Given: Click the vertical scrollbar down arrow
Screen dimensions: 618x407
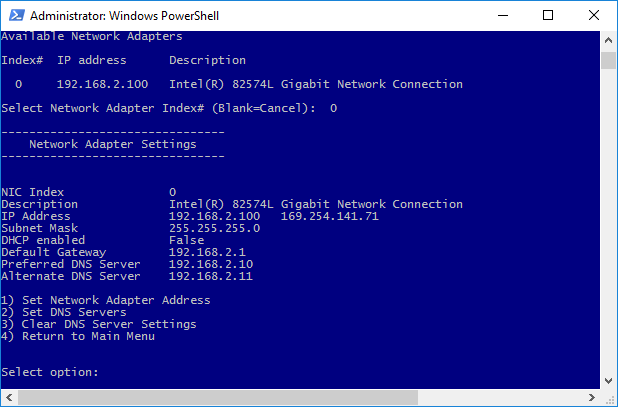Looking at the screenshot, I should 608,380.
